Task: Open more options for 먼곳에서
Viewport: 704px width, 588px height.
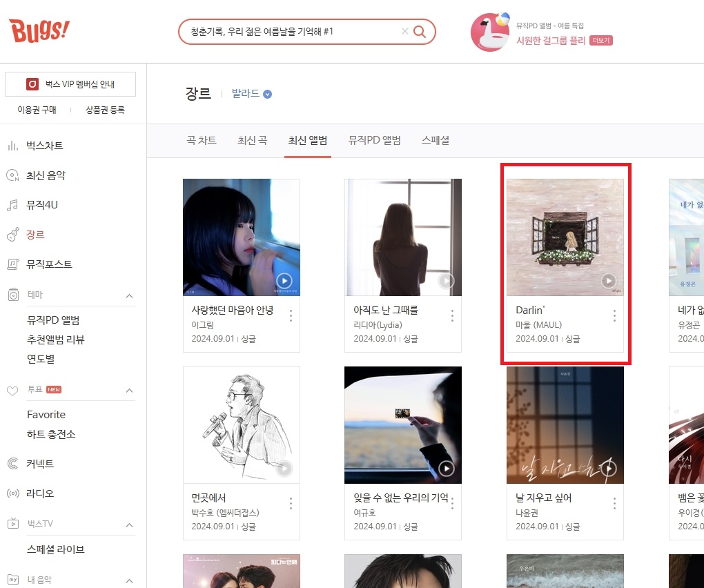Action: 291,503
